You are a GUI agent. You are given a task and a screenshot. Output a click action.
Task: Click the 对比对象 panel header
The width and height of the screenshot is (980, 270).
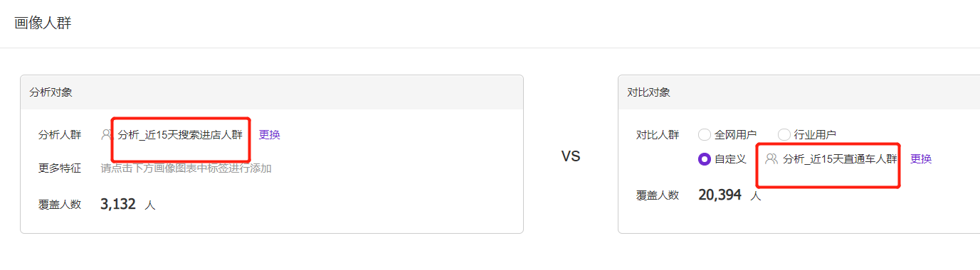(x=799, y=92)
